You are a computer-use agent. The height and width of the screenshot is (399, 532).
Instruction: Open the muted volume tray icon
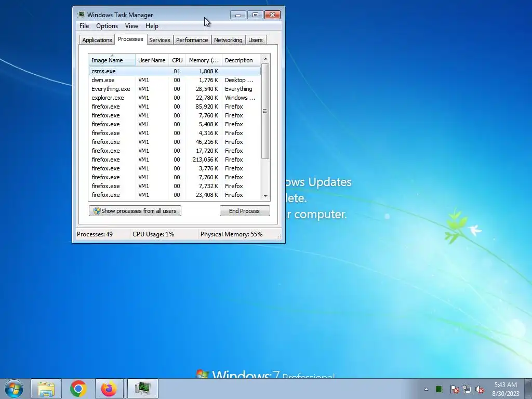click(x=480, y=389)
